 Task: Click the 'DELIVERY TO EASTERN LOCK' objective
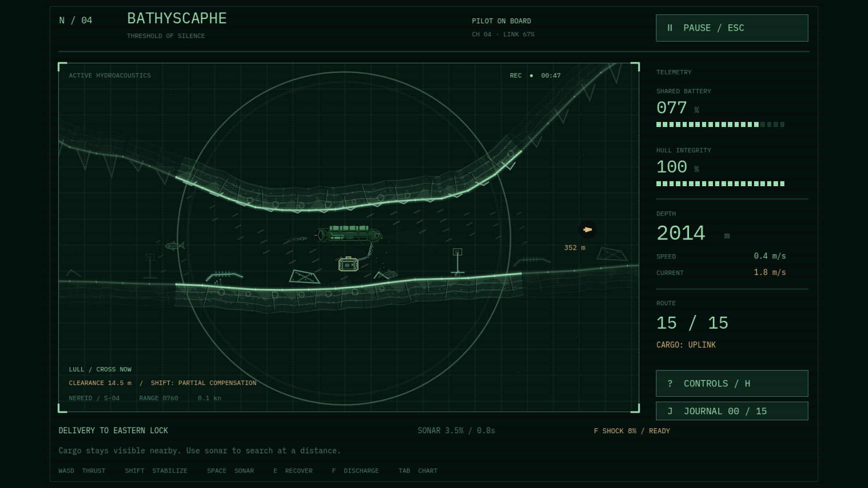(x=113, y=431)
